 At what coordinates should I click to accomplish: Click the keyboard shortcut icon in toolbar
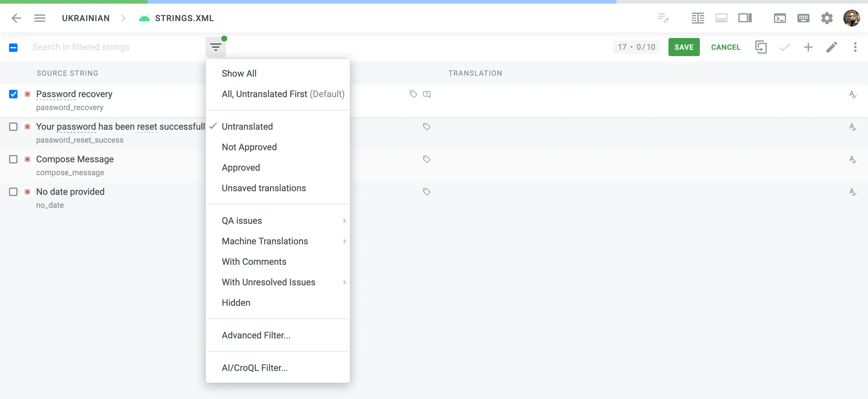[x=803, y=18]
